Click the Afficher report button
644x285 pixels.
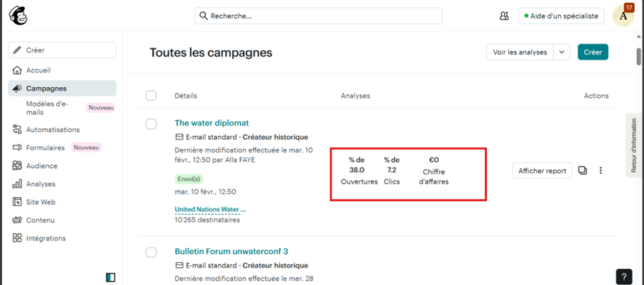click(x=542, y=170)
